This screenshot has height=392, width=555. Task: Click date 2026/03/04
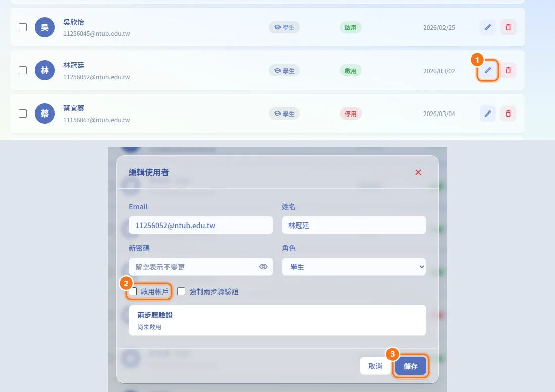pyautogui.click(x=439, y=114)
